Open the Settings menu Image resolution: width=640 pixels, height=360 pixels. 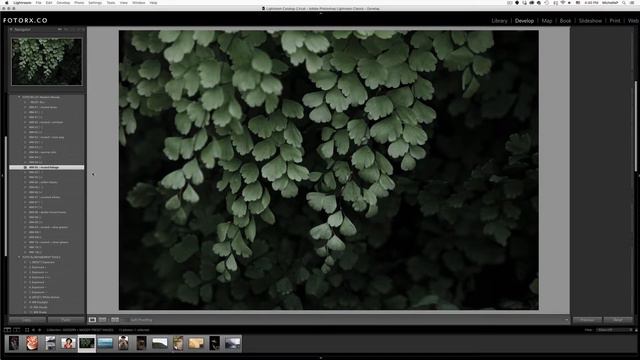tap(95, 2)
